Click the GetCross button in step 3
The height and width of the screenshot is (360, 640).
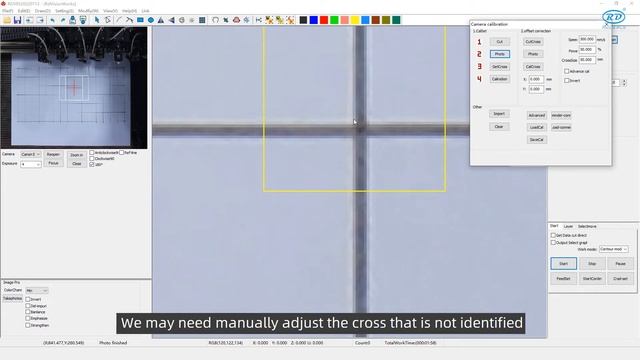point(500,67)
